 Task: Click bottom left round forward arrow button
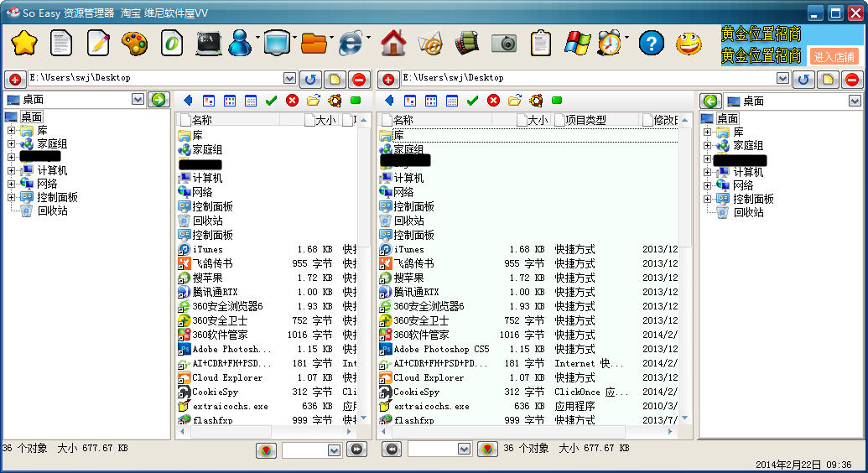356,450
